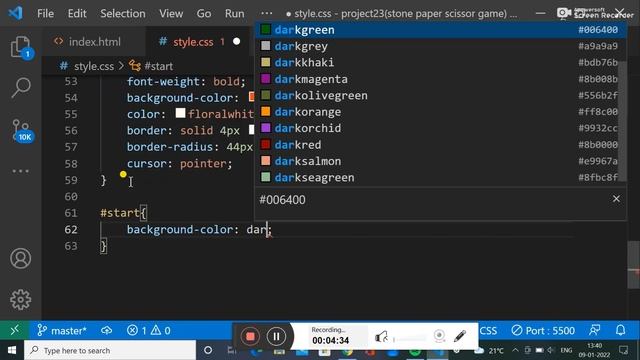Open the Go menu

(204, 13)
